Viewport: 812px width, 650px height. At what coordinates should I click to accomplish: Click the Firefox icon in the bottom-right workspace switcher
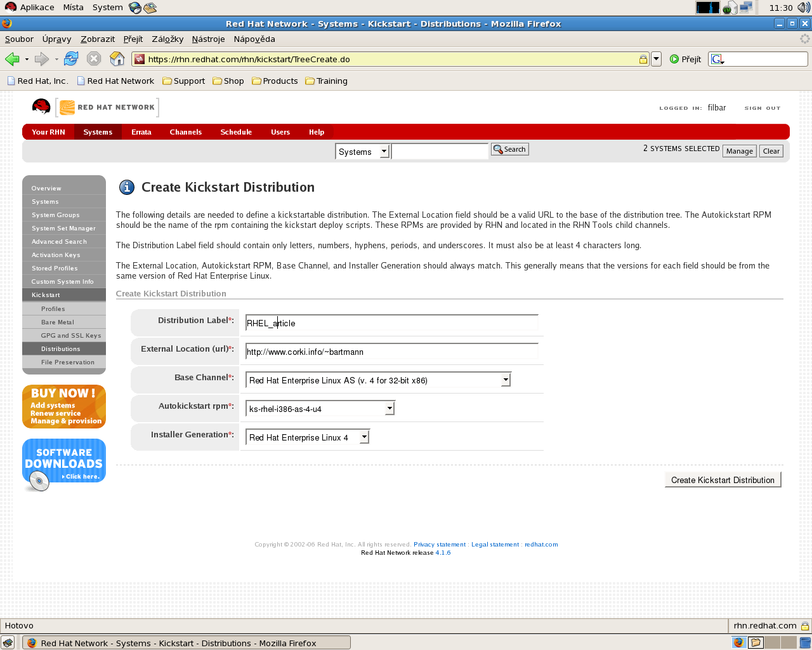pos(738,642)
